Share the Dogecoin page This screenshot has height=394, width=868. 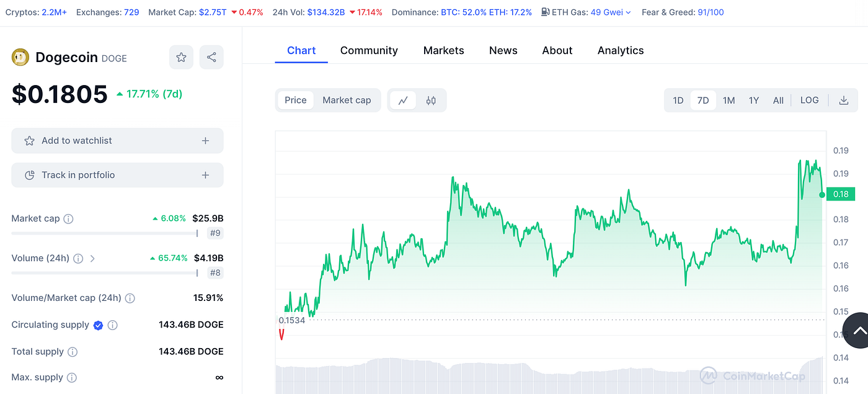[211, 57]
